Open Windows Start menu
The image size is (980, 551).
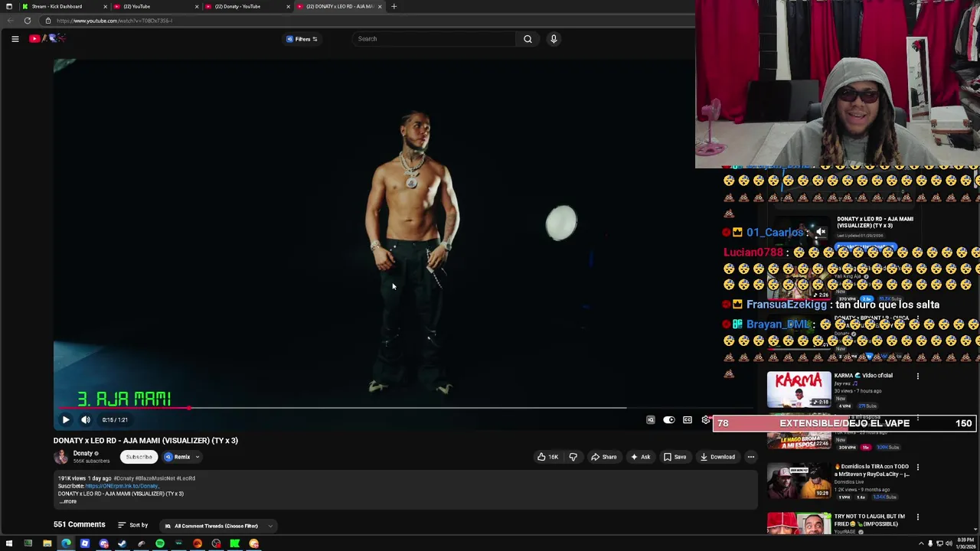click(x=9, y=543)
